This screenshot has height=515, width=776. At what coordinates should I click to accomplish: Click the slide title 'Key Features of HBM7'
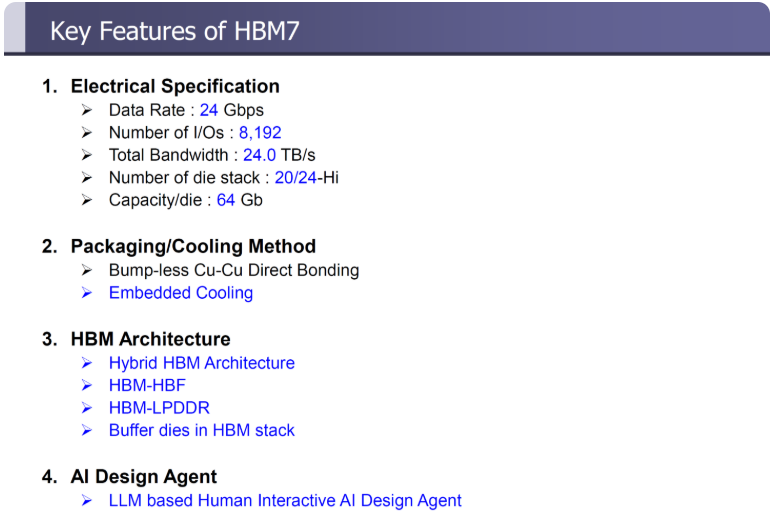[175, 32]
